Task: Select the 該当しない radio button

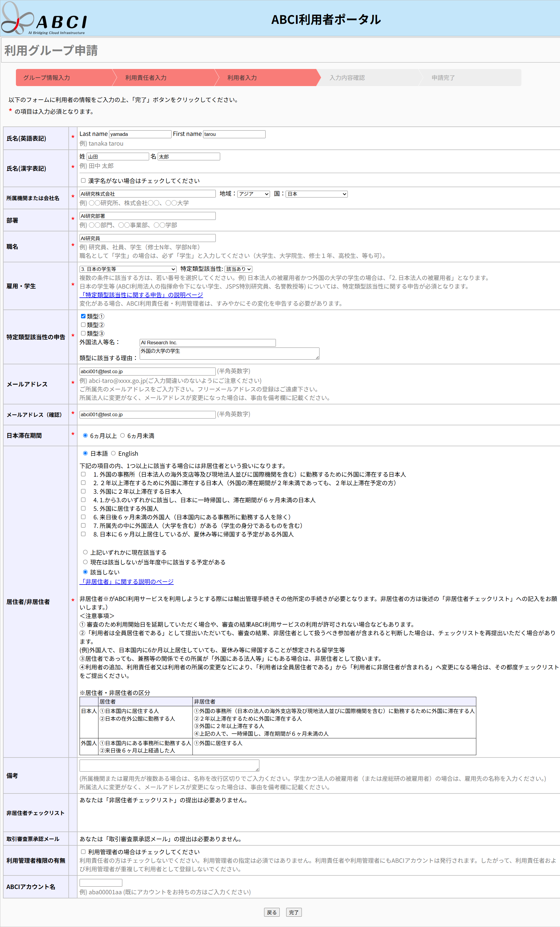Action: [85, 572]
